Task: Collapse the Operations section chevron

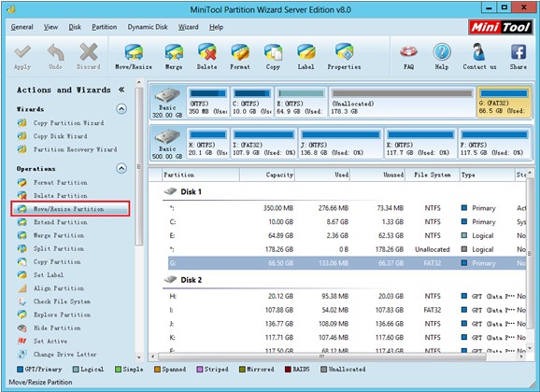Action: (x=121, y=168)
